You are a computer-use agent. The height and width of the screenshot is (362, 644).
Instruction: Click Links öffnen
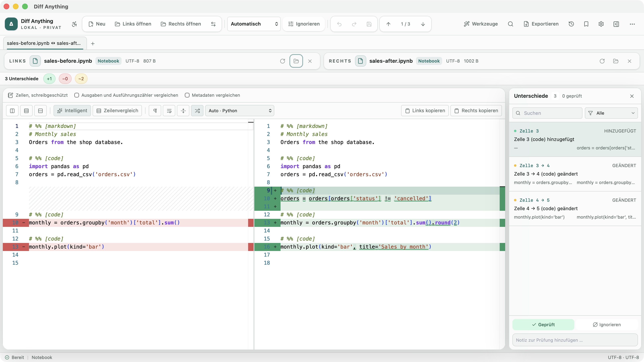133,24
